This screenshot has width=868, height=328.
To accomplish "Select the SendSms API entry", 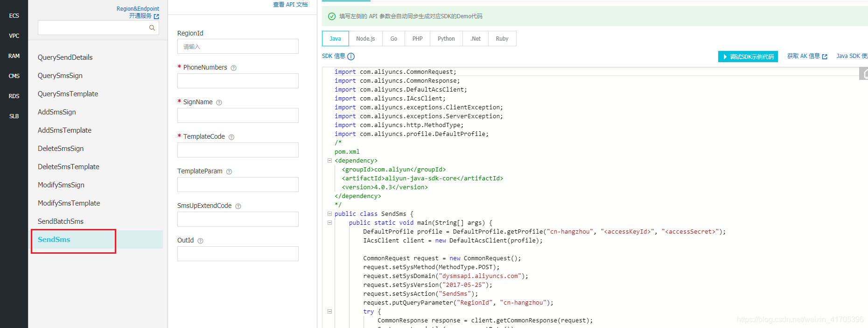I will 97,240.
